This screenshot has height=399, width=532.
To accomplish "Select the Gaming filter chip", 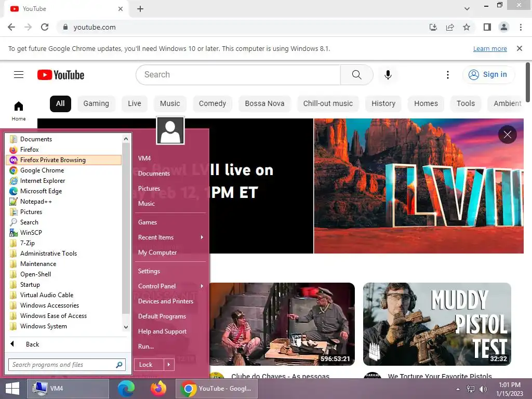I will [96, 103].
